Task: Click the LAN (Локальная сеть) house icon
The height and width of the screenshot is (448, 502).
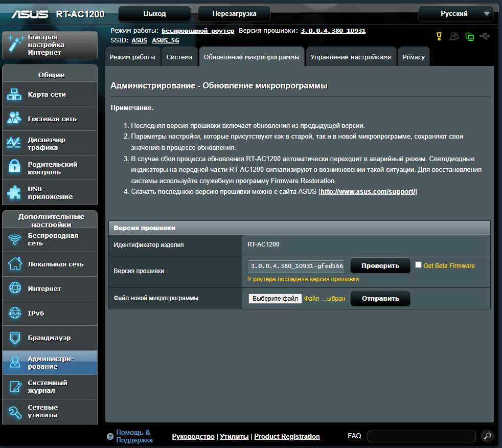Action: 15,264
